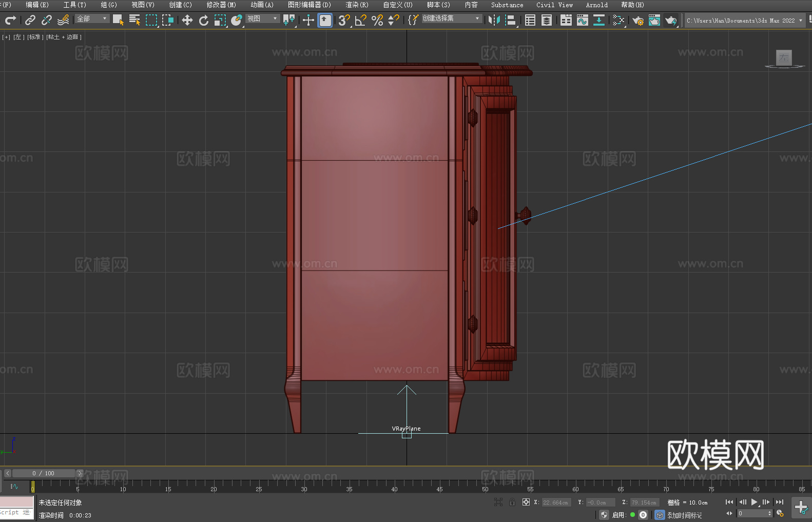This screenshot has height=522, width=812.
Task: Open Mini Curve Editor toggle icon
Action: click(x=14, y=486)
